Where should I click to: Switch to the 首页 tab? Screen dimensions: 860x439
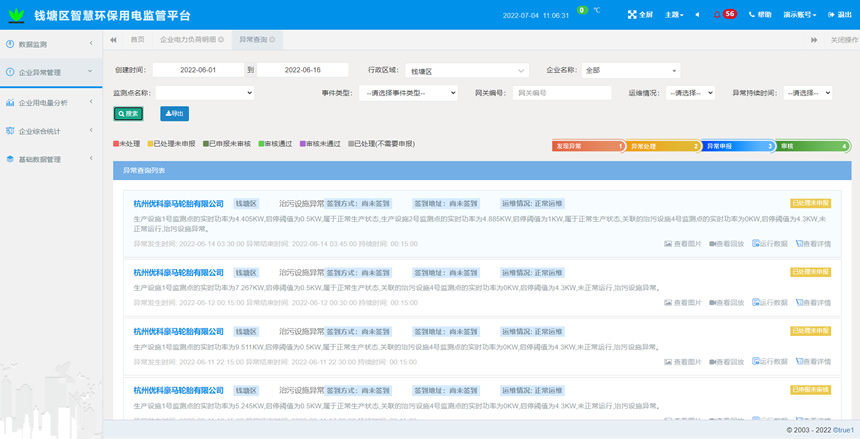(137, 39)
